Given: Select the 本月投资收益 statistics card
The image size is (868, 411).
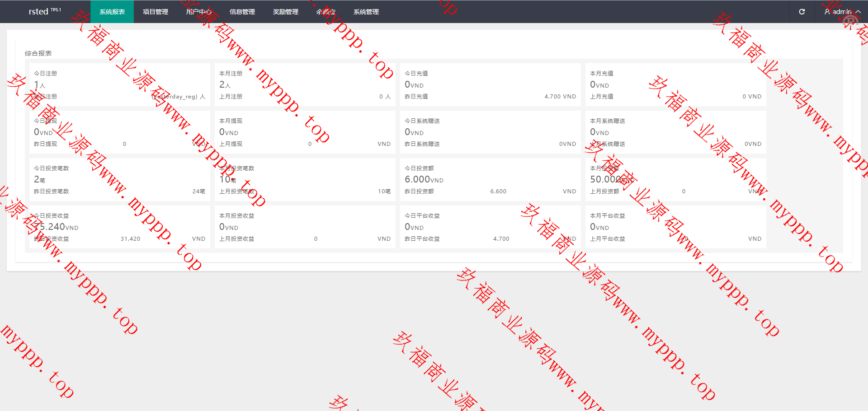Looking at the screenshot, I should [x=305, y=227].
